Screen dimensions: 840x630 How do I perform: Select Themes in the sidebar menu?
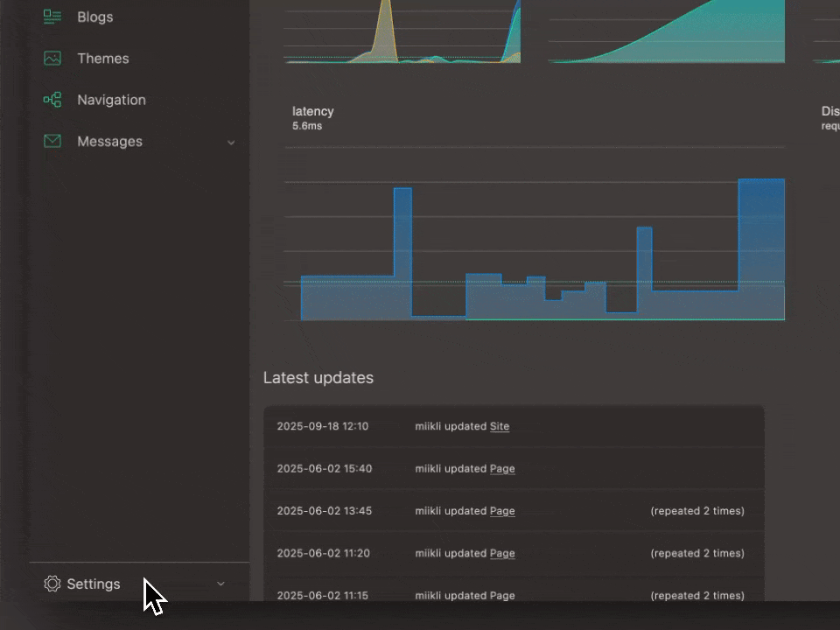click(102, 58)
